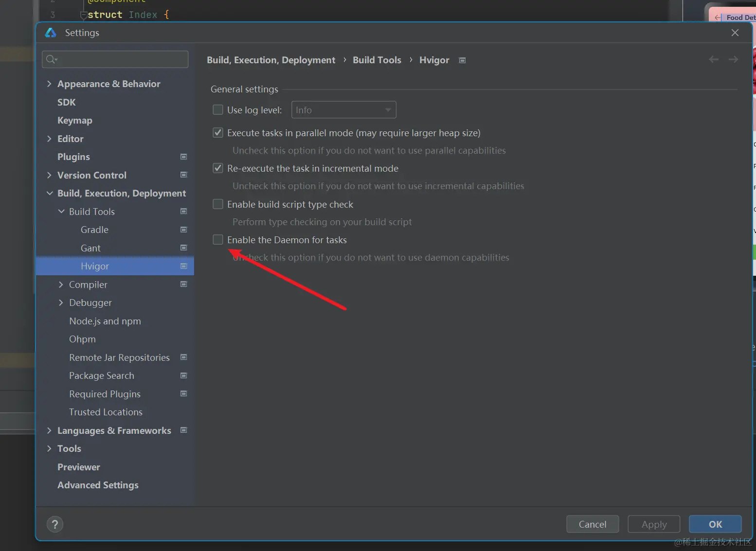Uncheck Execute tasks in parallel mode
The image size is (756, 551).
(x=218, y=133)
